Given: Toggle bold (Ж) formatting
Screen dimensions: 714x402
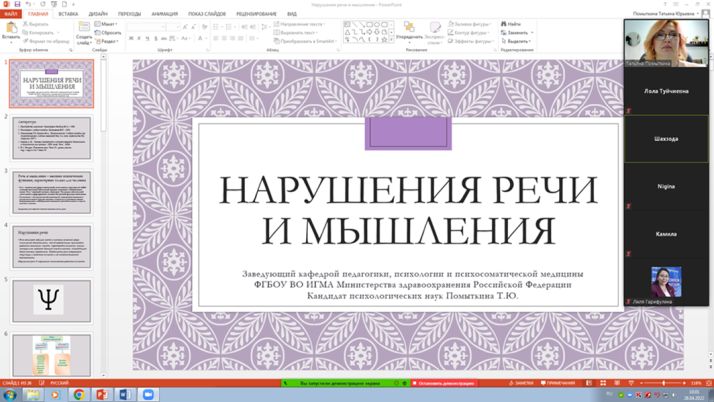Looking at the screenshot, I should coord(131,39).
